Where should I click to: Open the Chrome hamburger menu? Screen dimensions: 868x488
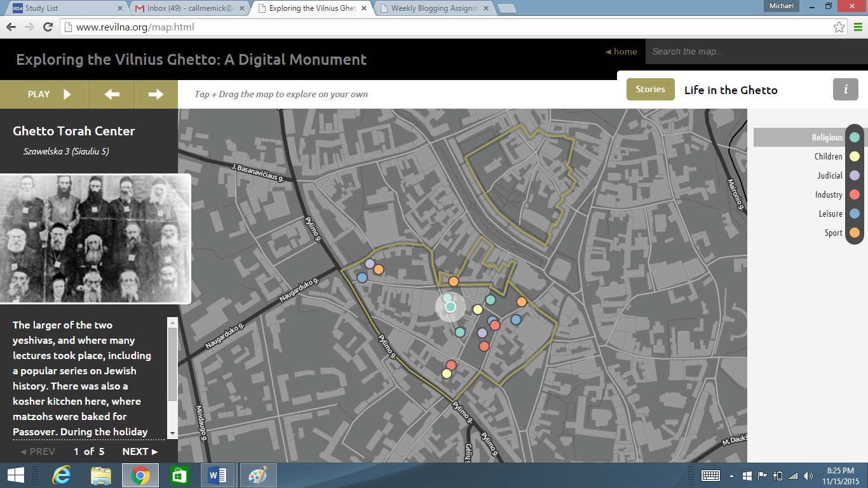pos(857,27)
